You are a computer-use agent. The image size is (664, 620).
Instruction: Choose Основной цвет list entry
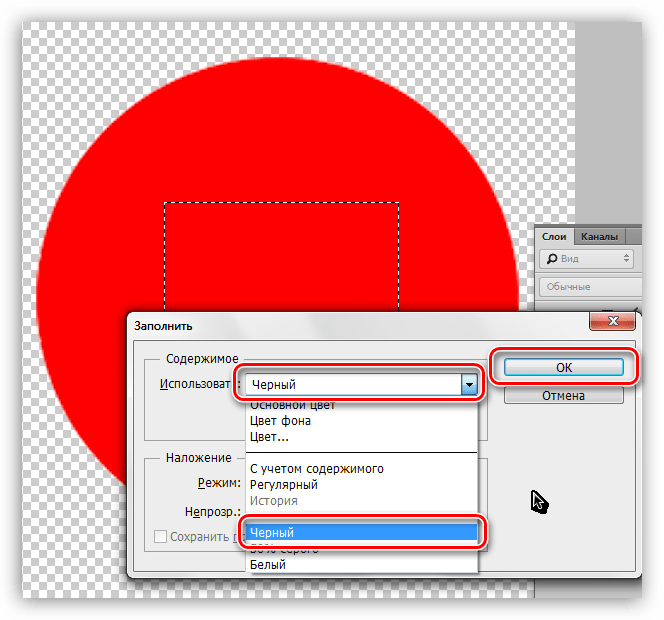(x=362, y=406)
